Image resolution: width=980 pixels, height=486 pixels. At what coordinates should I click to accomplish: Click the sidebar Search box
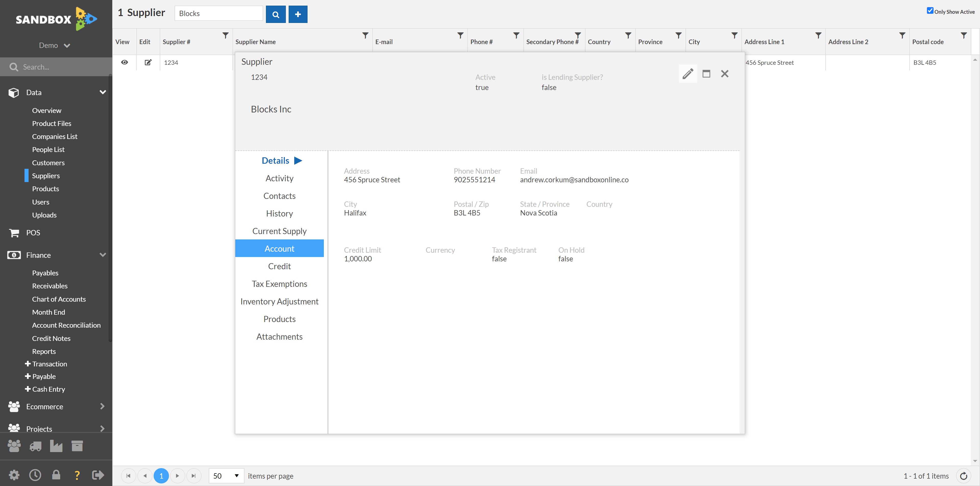pyautogui.click(x=56, y=67)
